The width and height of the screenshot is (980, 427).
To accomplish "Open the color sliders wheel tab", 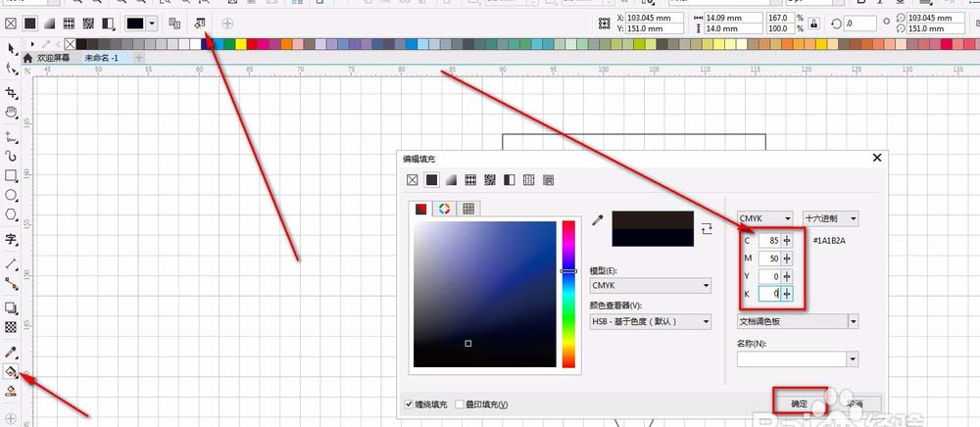I will tap(444, 209).
